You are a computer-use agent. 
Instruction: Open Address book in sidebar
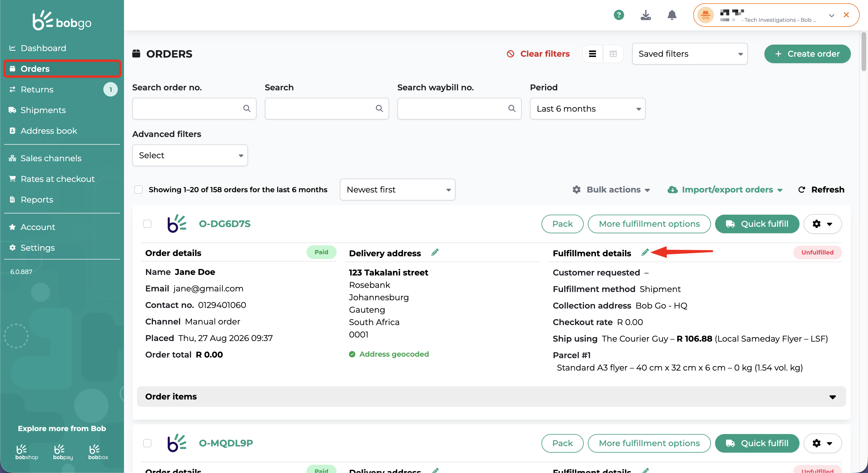click(x=62, y=131)
